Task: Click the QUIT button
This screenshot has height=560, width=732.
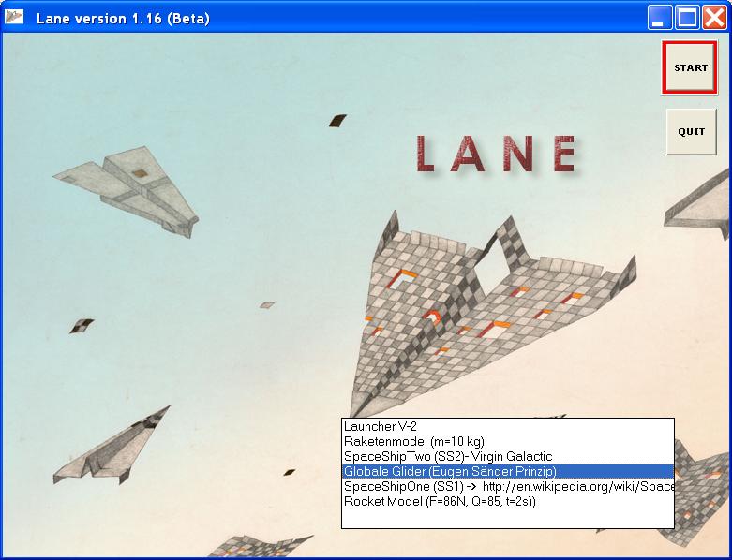Action: click(691, 132)
